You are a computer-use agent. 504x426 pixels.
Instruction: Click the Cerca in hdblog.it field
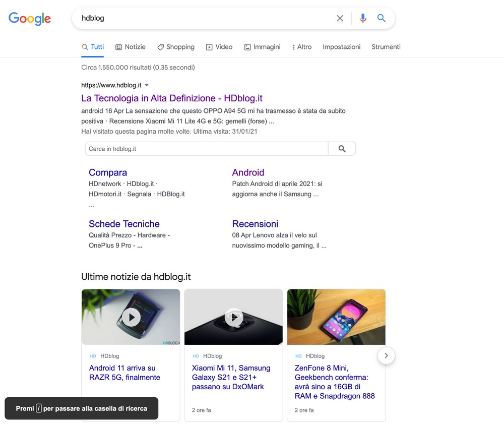click(207, 149)
